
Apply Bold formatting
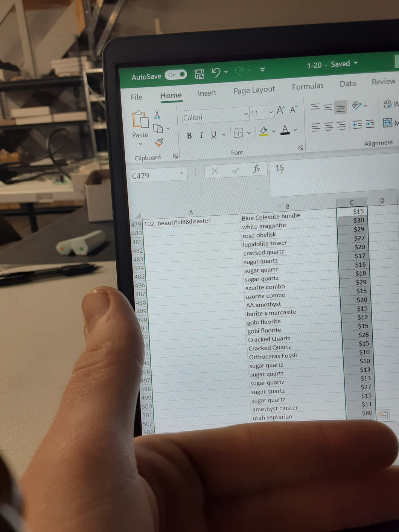point(189,136)
